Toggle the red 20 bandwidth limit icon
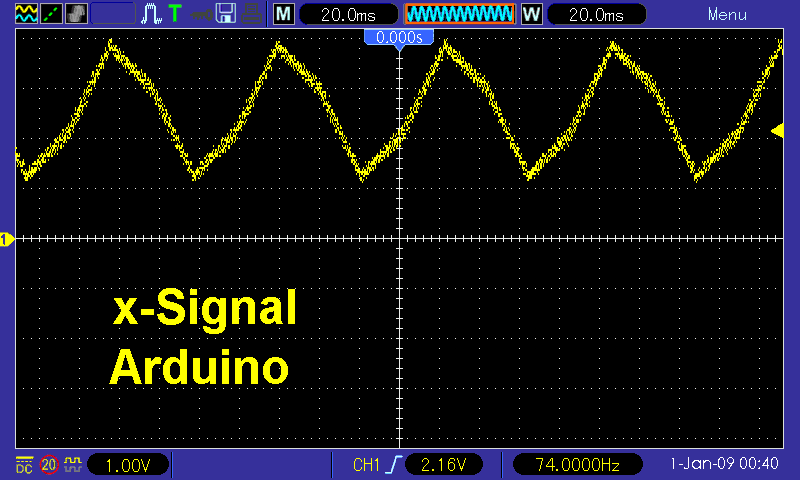 48,465
